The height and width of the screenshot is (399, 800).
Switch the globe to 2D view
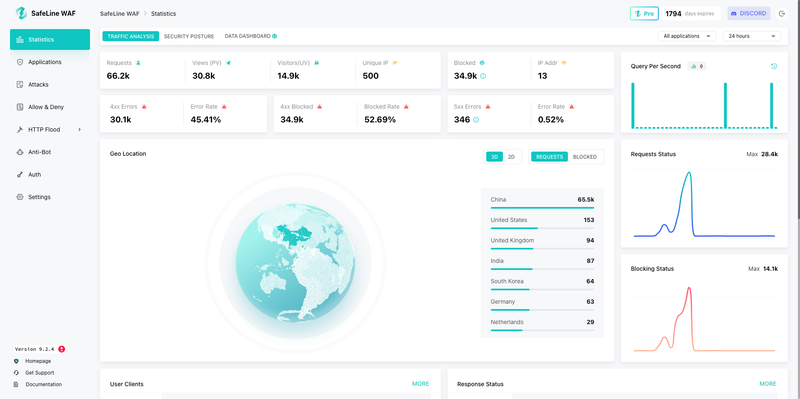coord(511,157)
